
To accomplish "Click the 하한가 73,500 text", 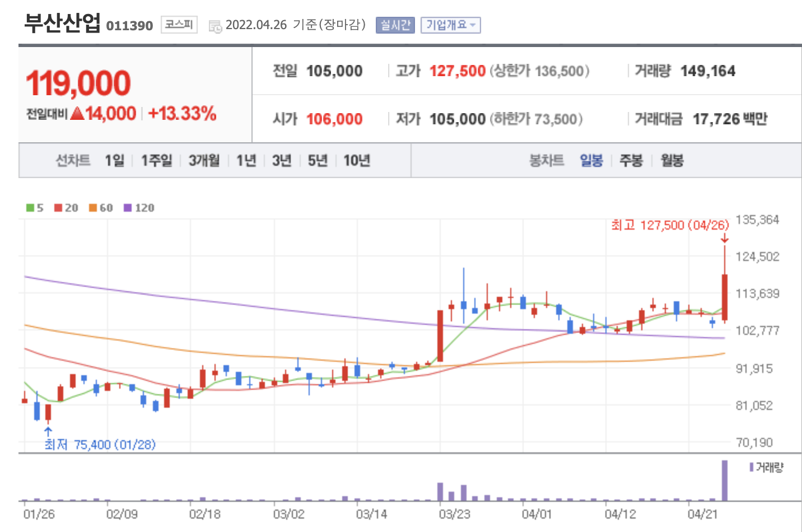I will 537,119.
